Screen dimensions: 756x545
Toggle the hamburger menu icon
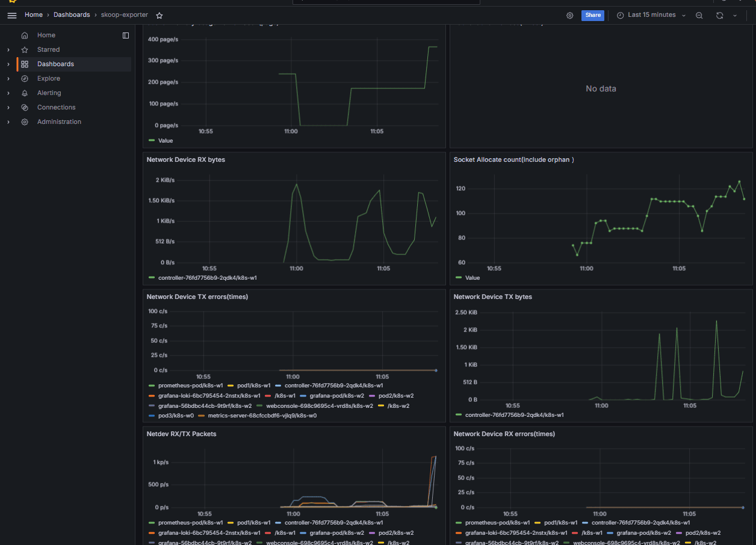pyautogui.click(x=12, y=15)
